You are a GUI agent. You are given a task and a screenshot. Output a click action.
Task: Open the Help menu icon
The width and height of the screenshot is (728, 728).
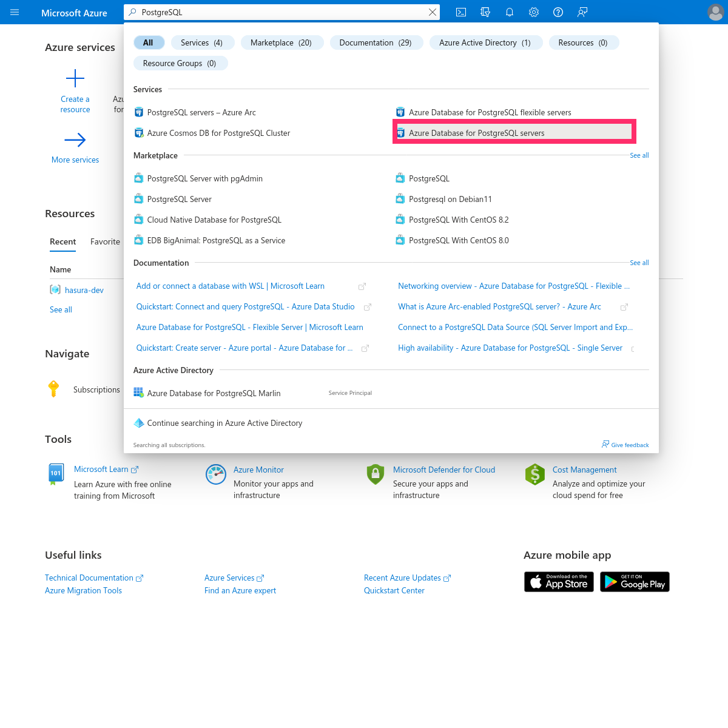pos(558,12)
